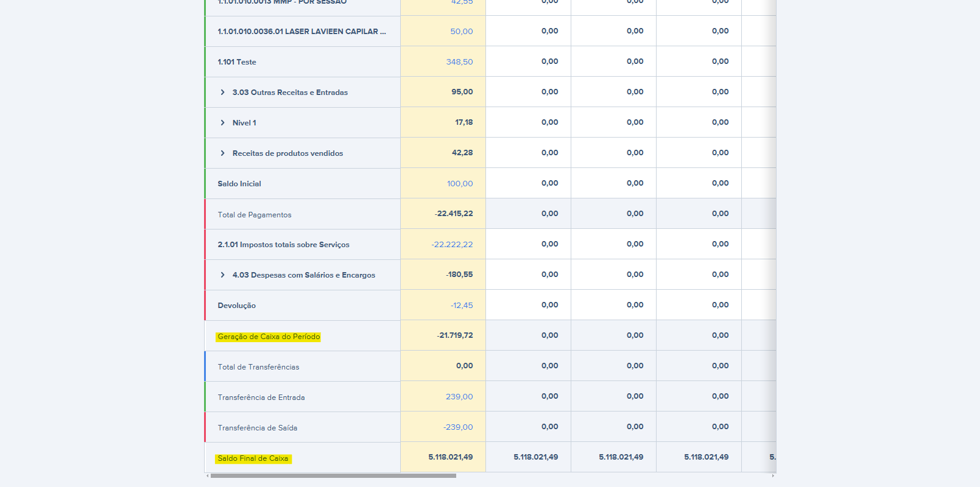Click the -21.719,72 Geração de Caixa total
The height and width of the screenshot is (487, 980).
point(454,335)
